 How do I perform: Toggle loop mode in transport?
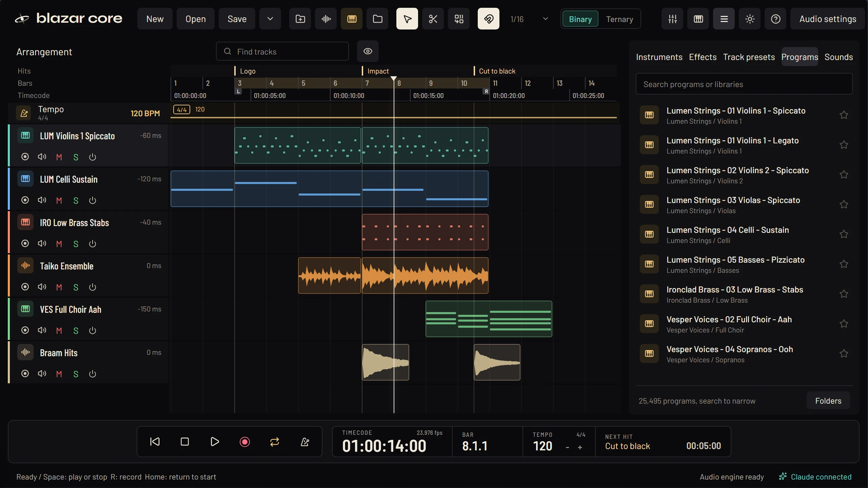pos(274,442)
